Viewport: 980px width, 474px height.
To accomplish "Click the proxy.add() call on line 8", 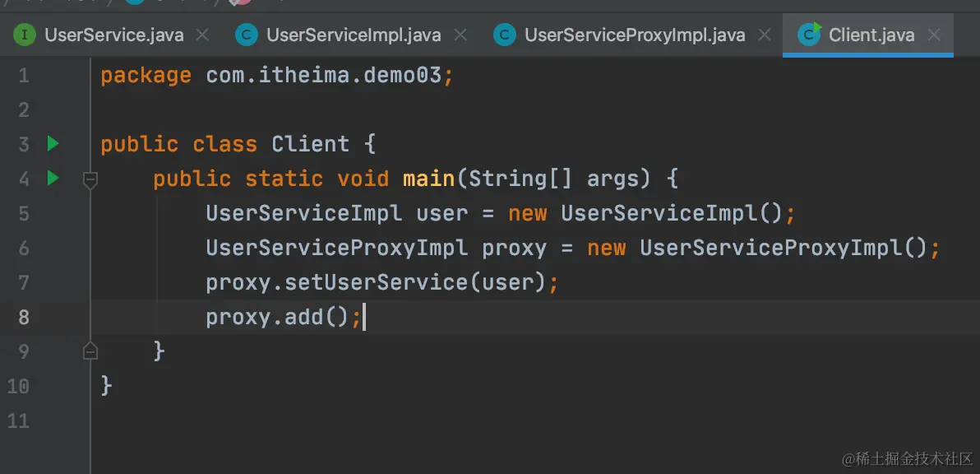I will (276, 318).
